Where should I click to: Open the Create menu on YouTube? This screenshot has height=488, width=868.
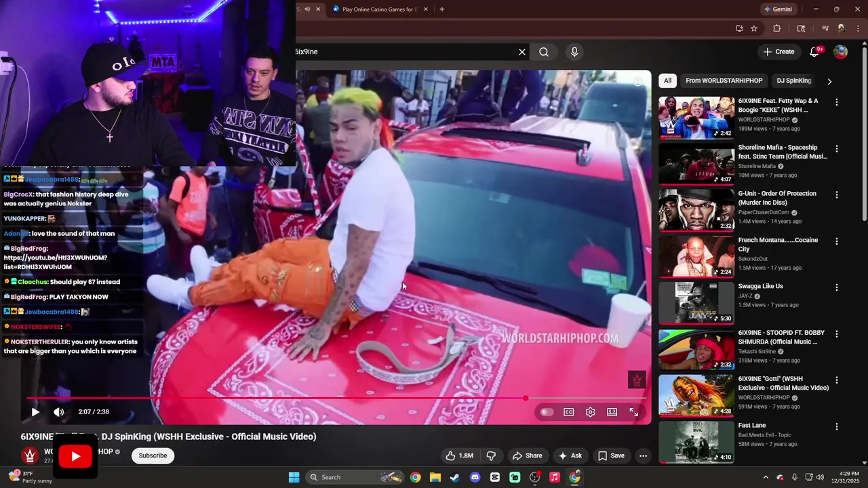point(778,52)
